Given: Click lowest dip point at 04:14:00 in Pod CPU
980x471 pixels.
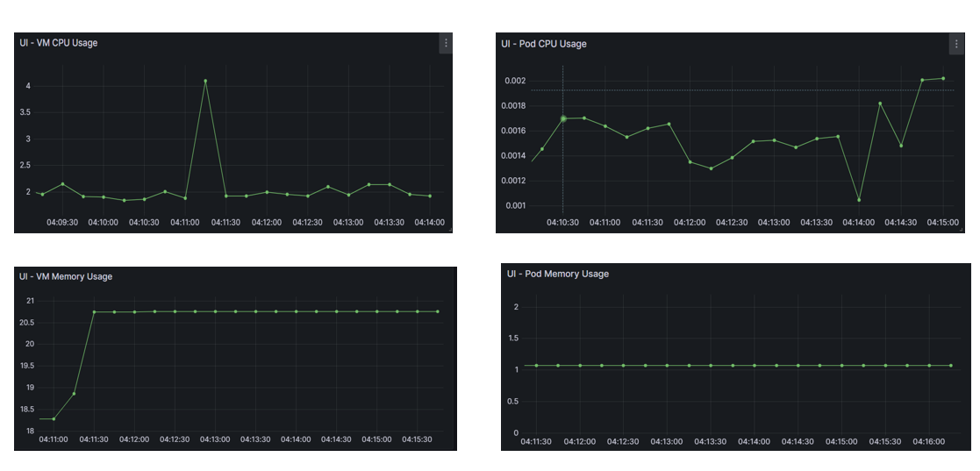Looking at the screenshot, I should tap(859, 200).
